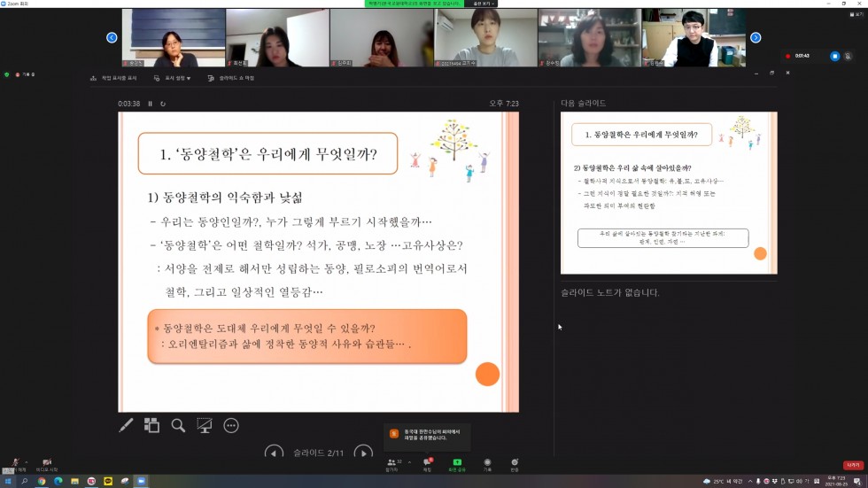Restart the presentation timer
The width and height of the screenshot is (868, 488).
click(x=162, y=104)
